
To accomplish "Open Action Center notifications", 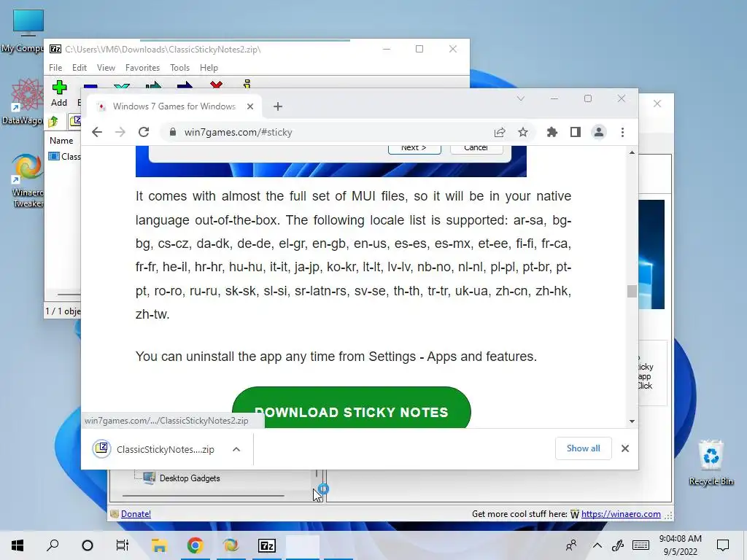I will pyautogui.click(x=723, y=545).
